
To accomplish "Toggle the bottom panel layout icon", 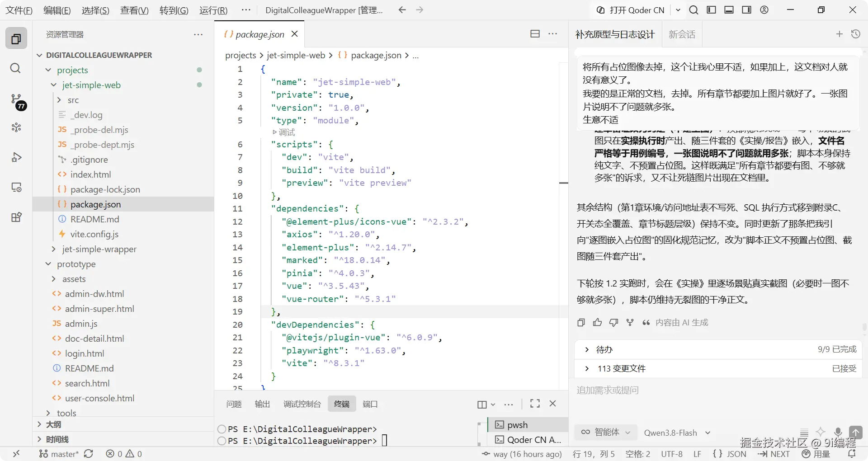I will coord(729,10).
